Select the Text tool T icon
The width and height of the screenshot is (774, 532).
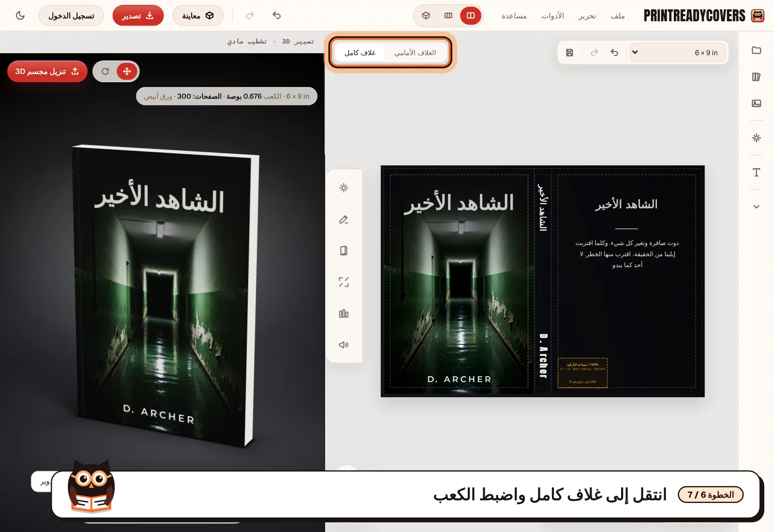[x=757, y=173]
